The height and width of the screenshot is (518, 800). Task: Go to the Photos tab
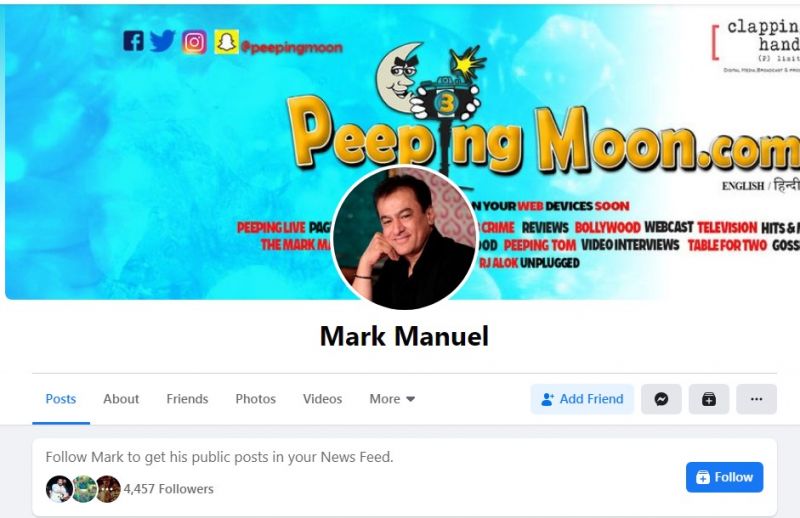pyautogui.click(x=256, y=399)
